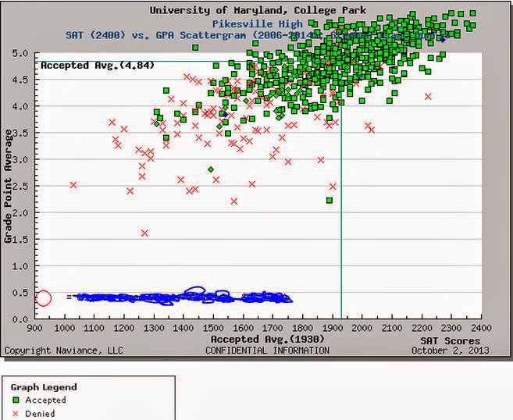Click the denied X near SAT 2220, GPA 4.2
Image resolution: width=513 pixels, height=420 pixels.
coord(428,97)
